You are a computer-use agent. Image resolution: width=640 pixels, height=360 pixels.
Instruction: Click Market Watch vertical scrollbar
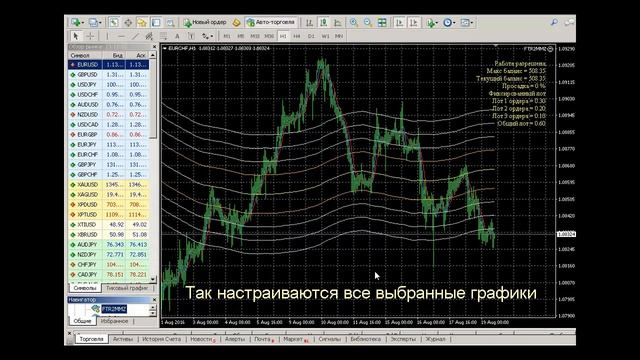click(153, 167)
